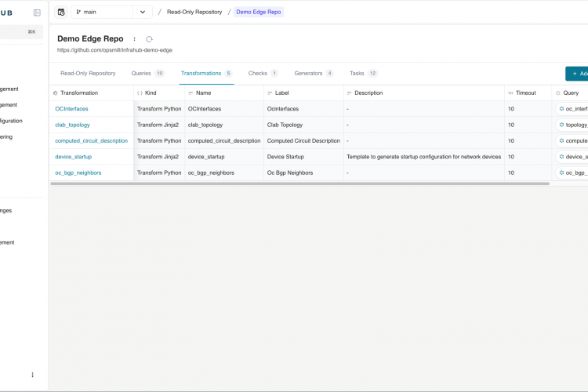Open the compute query badge in computed_circuit_description row
Image resolution: width=588 pixels, height=392 pixels.
[572, 140]
